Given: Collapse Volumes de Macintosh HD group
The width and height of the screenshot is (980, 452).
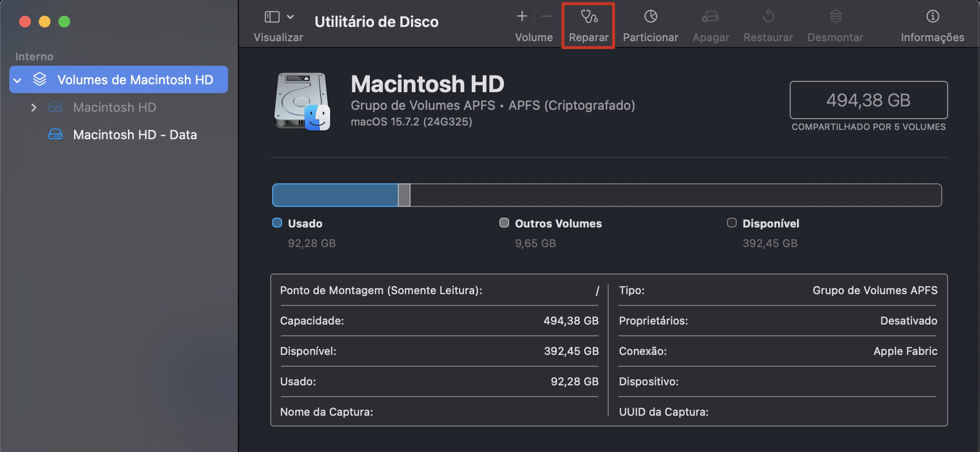Looking at the screenshot, I should click(x=18, y=79).
